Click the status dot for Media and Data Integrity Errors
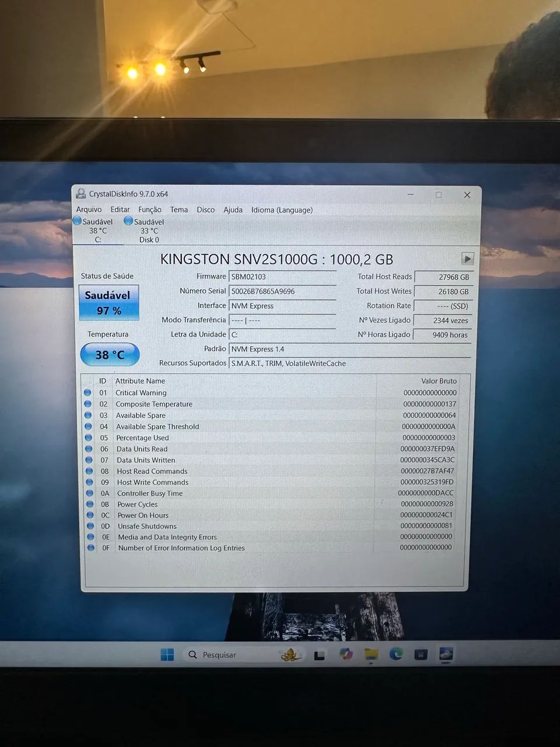The height and width of the screenshot is (747, 560). (90, 537)
